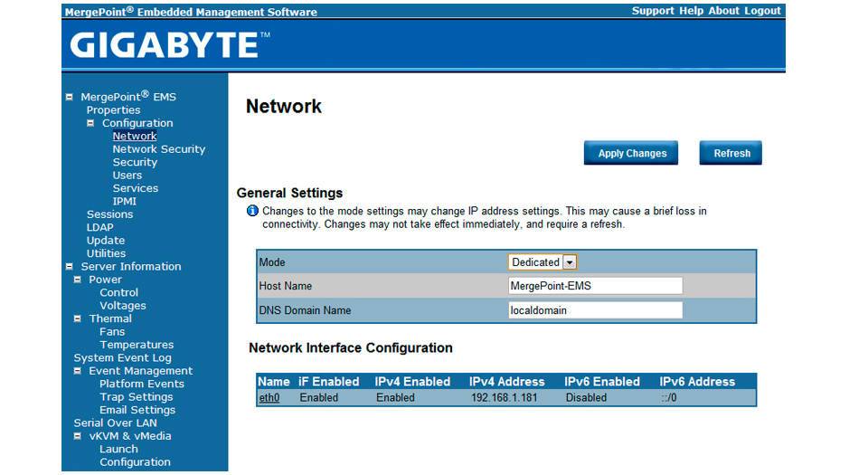
Task: Click inside the DNS Domain Name field
Action: click(x=595, y=310)
